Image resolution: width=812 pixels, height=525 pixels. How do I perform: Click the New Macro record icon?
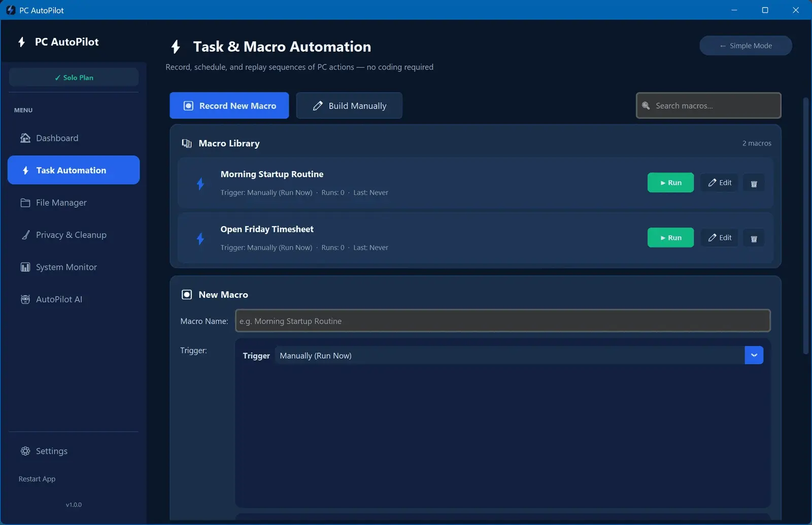click(187, 295)
